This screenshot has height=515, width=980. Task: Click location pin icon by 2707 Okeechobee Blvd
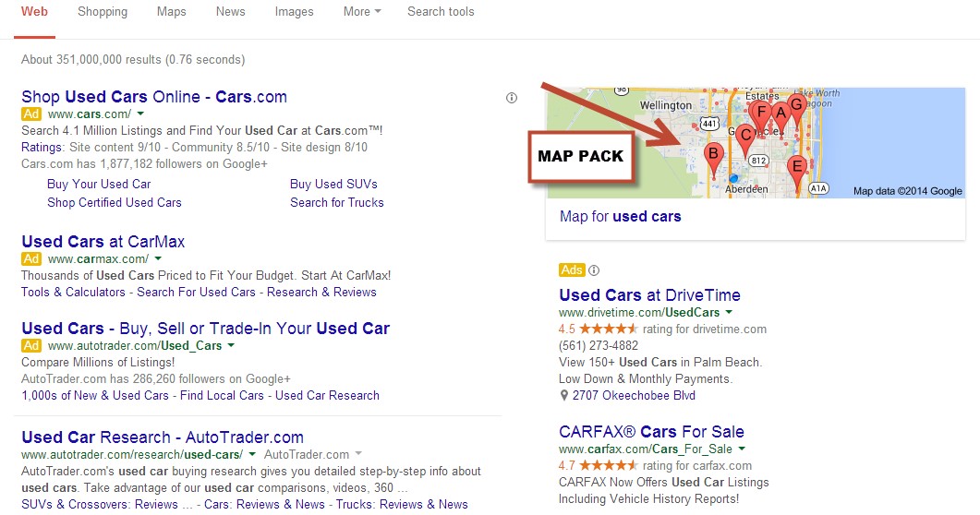pos(563,395)
